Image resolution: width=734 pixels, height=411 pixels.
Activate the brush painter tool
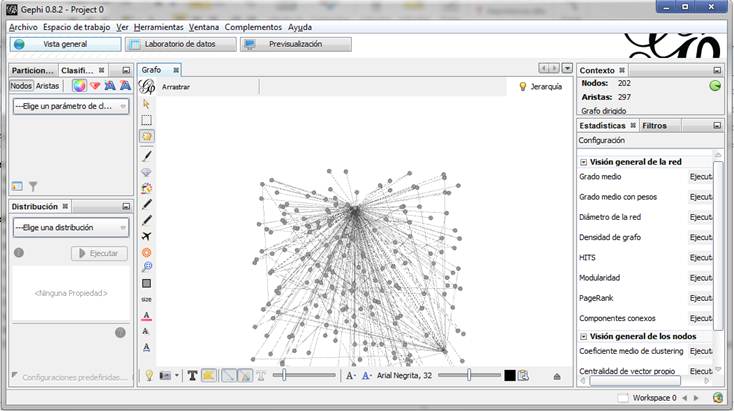click(146, 155)
